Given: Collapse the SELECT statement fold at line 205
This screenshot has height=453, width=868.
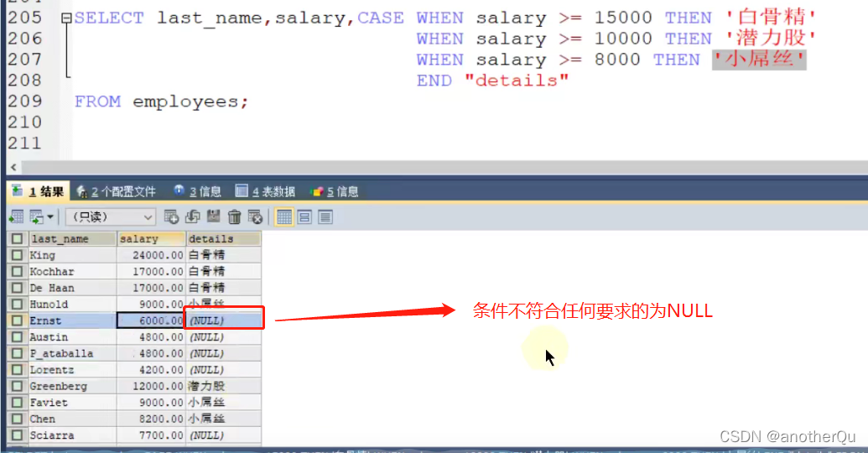Looking at the screenshot, I should (x=66, y=18).
